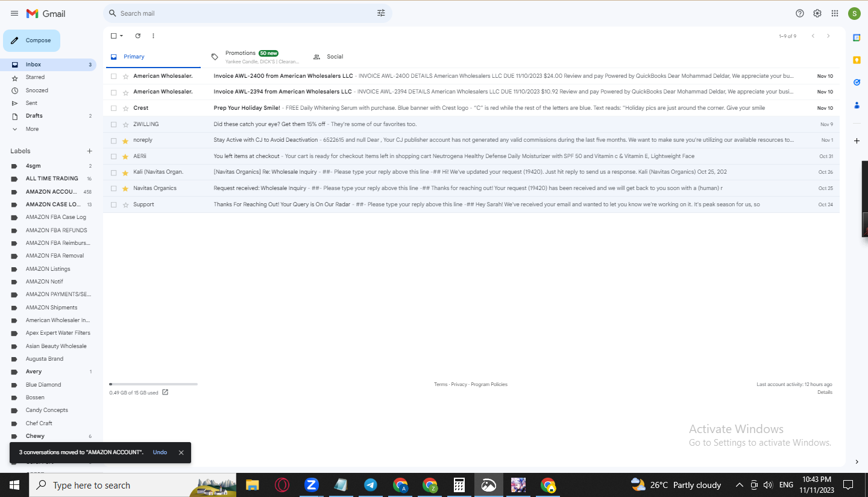Click the Windows 'Type here to search' box
This screenshot has height=497, width=868.
click(x=133, y=485)
